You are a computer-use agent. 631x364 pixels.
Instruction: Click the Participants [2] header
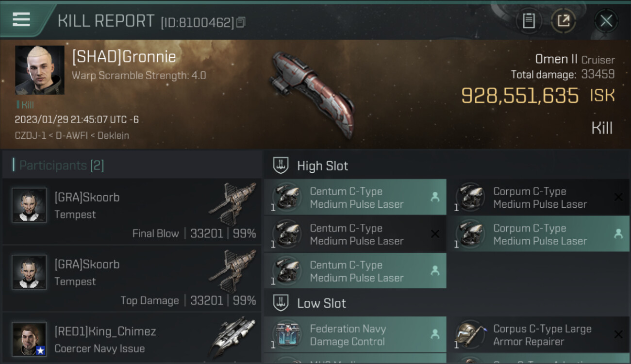(61, 165)
